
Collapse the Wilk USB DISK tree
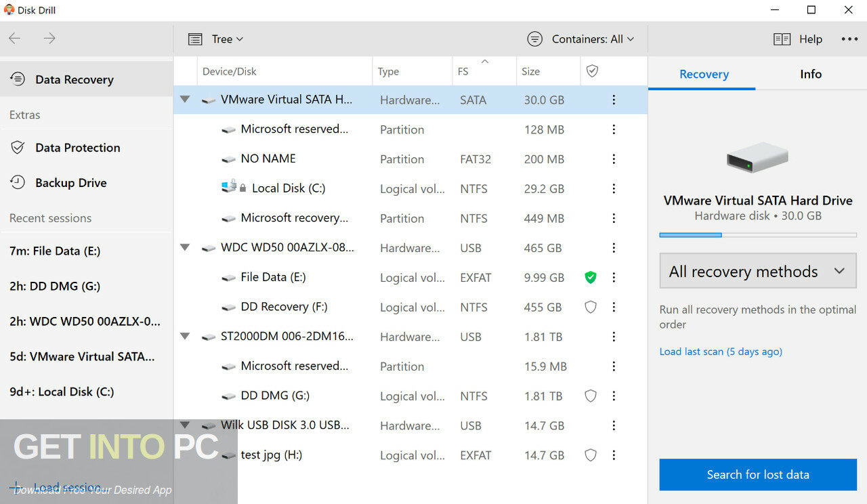point(185,425)
